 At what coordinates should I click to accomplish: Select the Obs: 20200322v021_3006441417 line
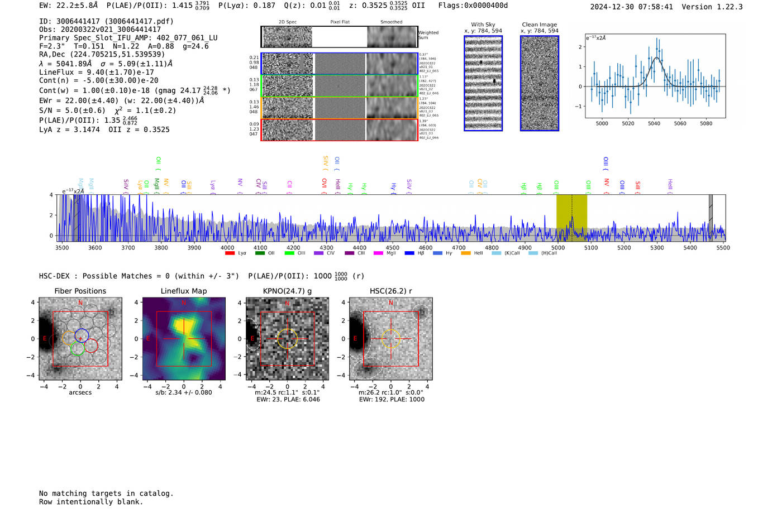coord(100,30)
